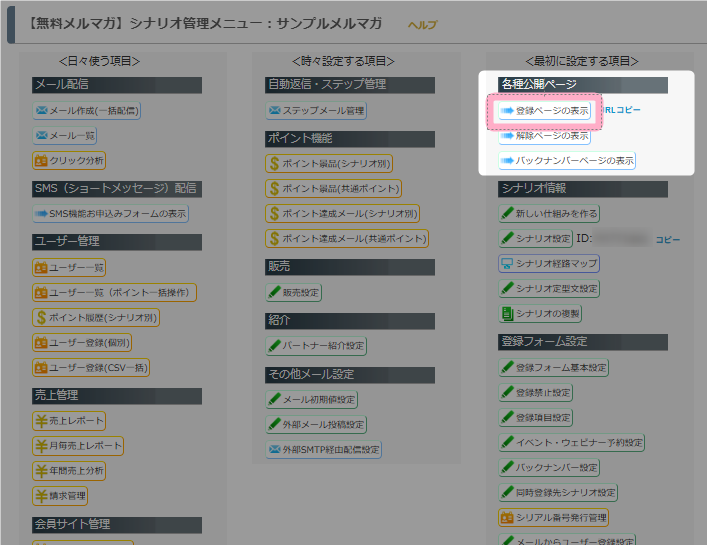707x545 pixels.
Task: Open SMS機能お申込みフォームの表示 button
Action: 110,214
